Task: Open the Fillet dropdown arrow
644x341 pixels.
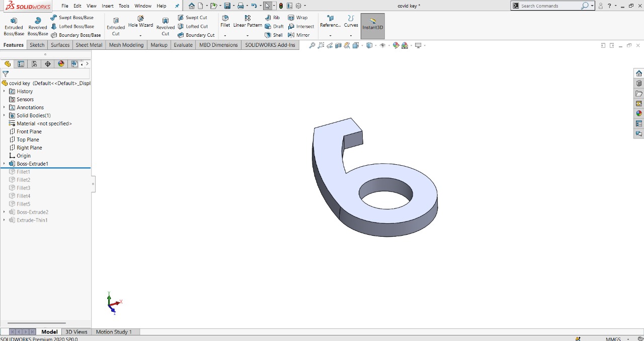Action: point(225,35)
